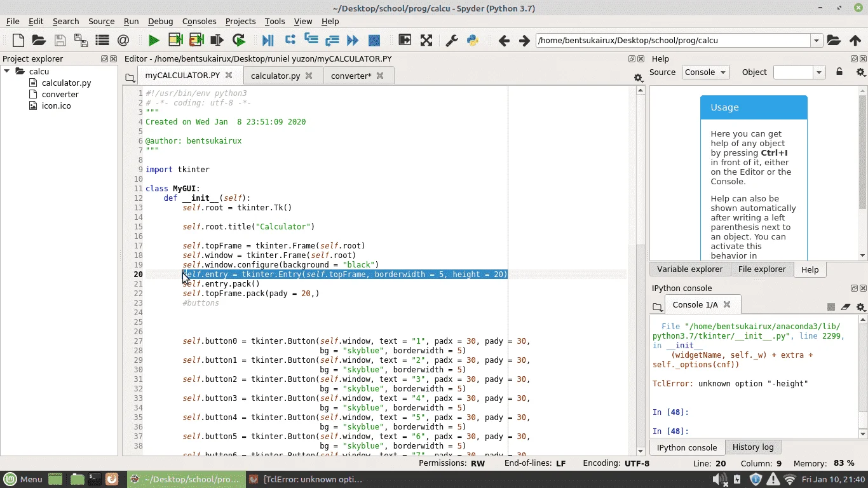Run selection or current line
868x488 pixels.
pyautogui.click(x=217, y=40)
